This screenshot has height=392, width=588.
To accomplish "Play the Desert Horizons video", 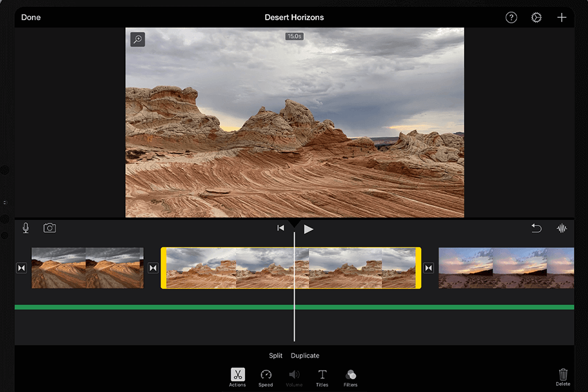I will coord(308,229).
